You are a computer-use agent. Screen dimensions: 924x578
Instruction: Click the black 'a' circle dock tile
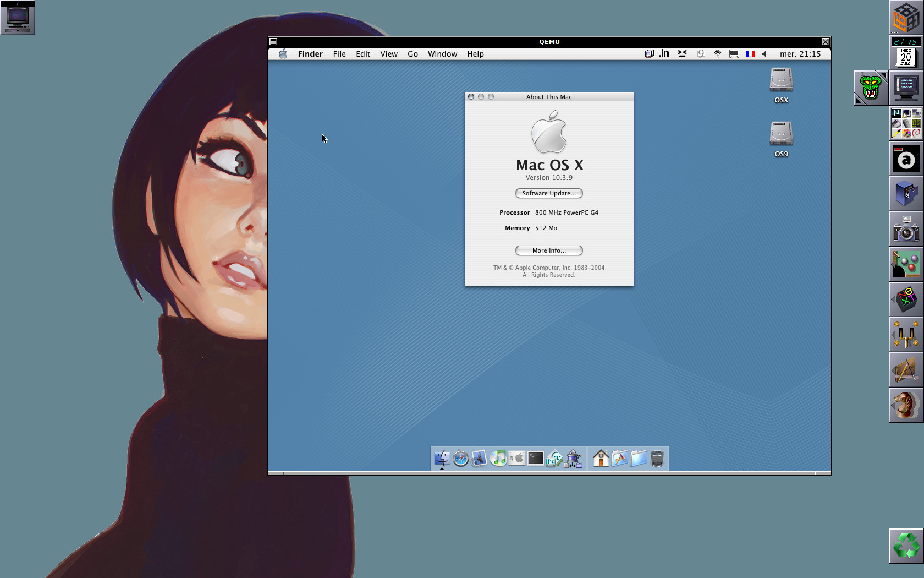[906, 159]
